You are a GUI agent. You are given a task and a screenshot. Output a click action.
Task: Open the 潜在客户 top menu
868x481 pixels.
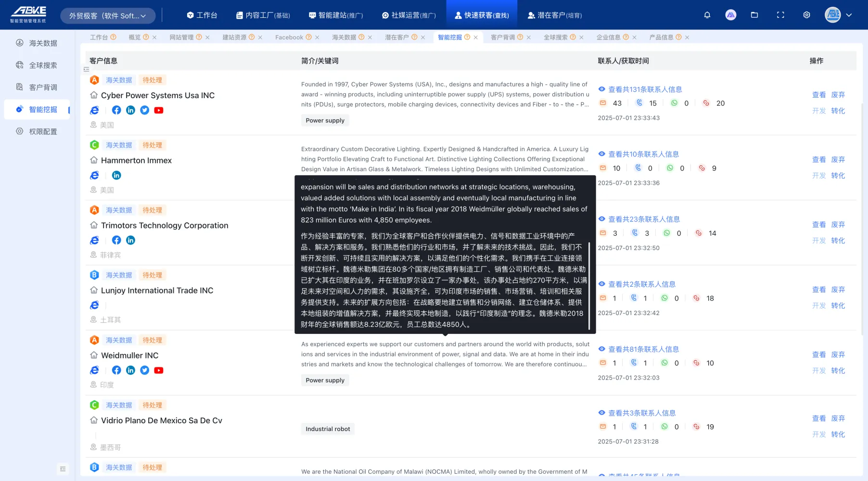point(555,15)
